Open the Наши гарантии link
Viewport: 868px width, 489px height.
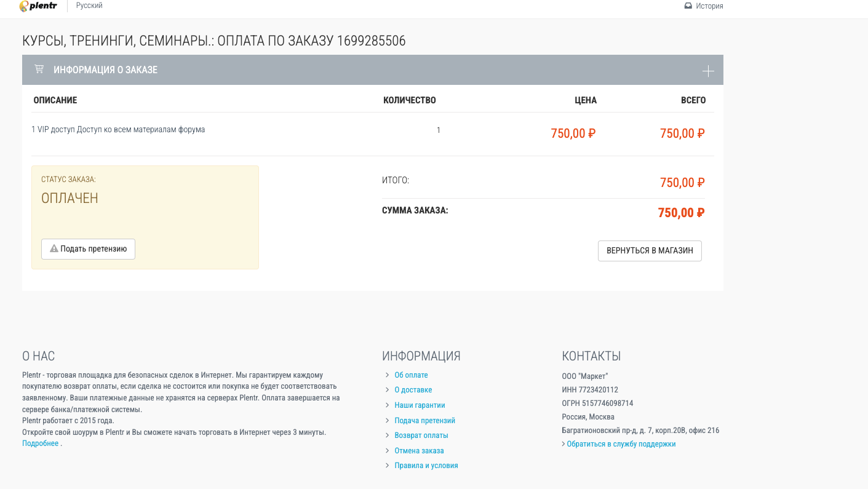pos(420,405)
